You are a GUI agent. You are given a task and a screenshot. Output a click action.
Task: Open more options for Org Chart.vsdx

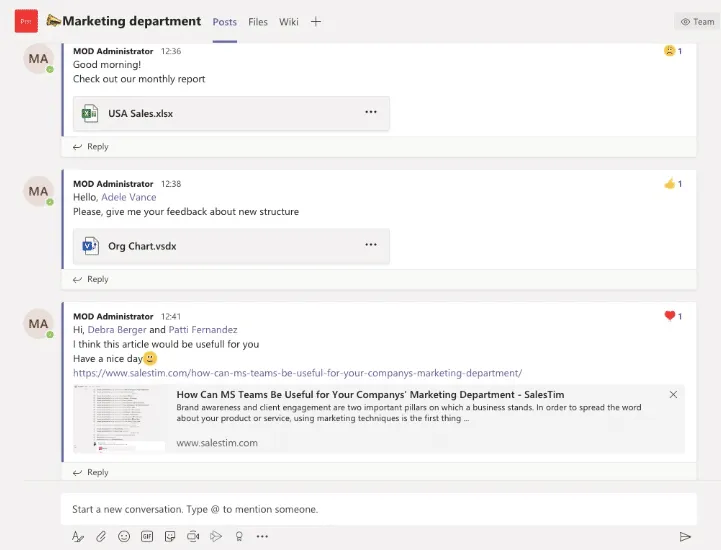371,245
